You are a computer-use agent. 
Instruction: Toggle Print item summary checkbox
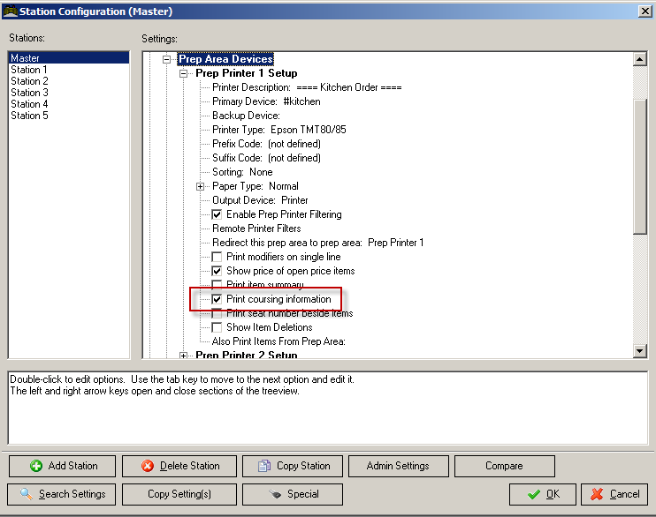click(x=217, y=284)
